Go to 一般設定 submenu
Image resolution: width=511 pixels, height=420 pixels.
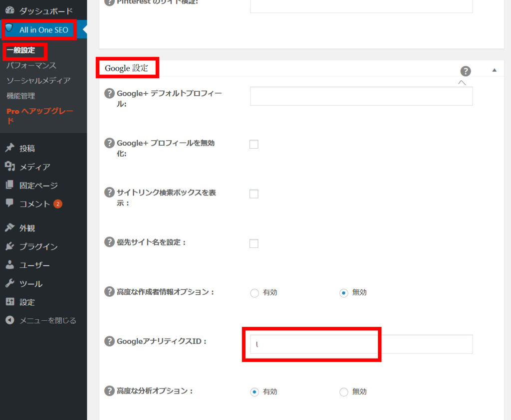coord(21,50)
